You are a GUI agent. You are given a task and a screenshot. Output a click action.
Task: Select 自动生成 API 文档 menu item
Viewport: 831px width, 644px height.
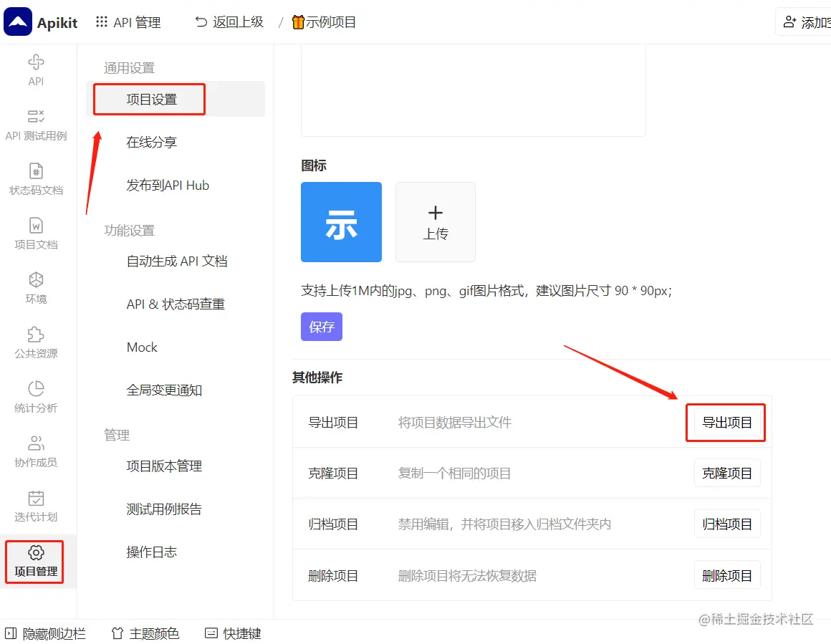(x=176, y=261)
